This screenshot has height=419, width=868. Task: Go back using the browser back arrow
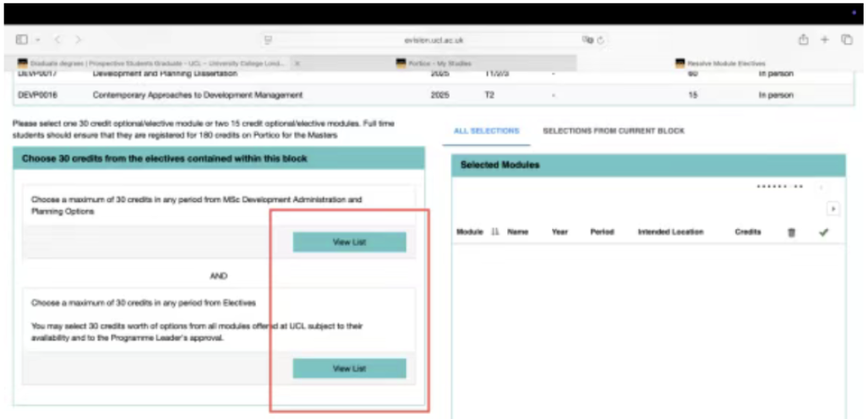tap(58, 40)
